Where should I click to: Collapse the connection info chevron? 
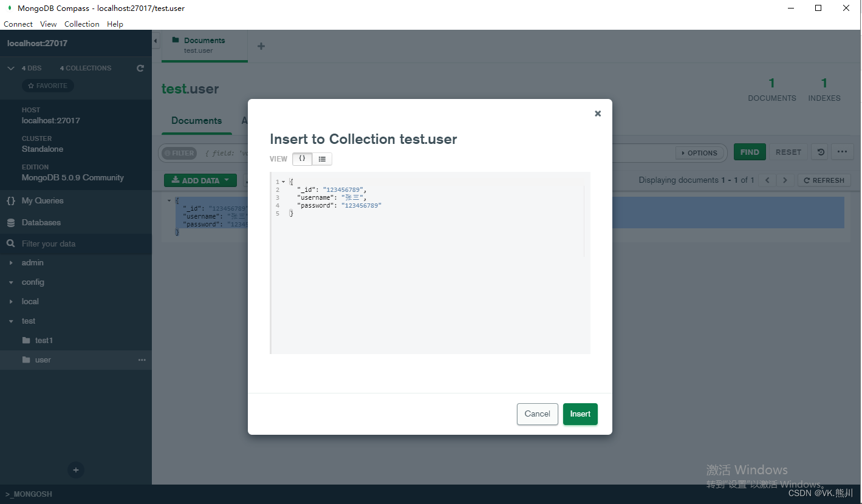pos(11,68)
